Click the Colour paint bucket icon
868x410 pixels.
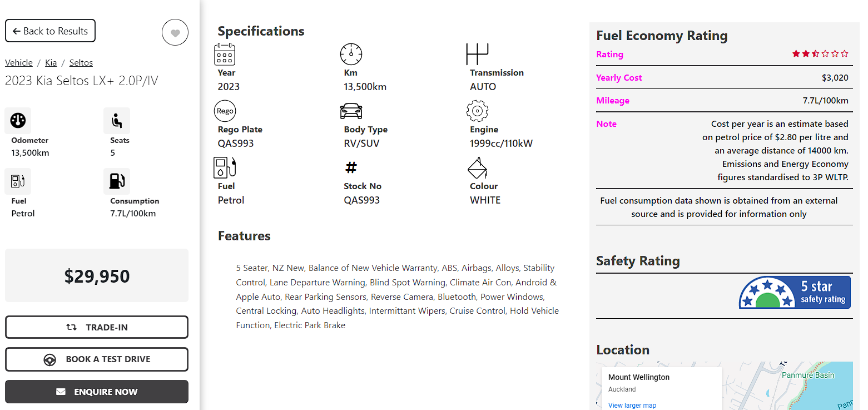(x=477, y=167)
